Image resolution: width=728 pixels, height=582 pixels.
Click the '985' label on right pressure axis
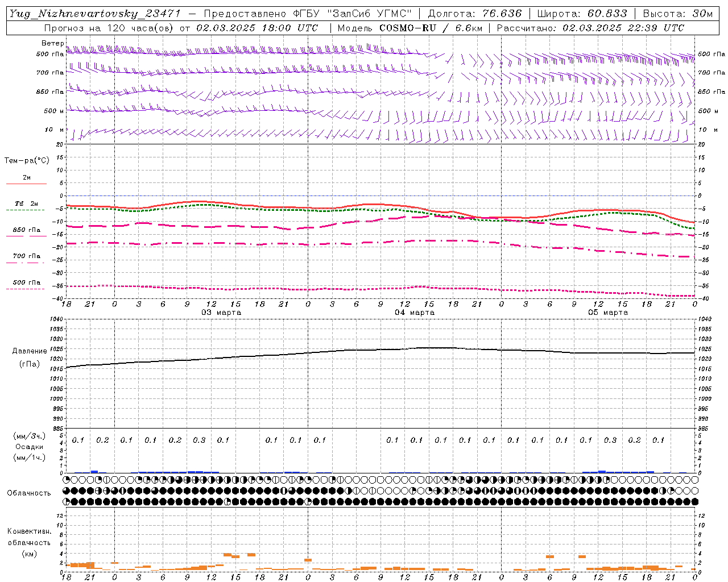pyautogui.click(x=705, y=429)
